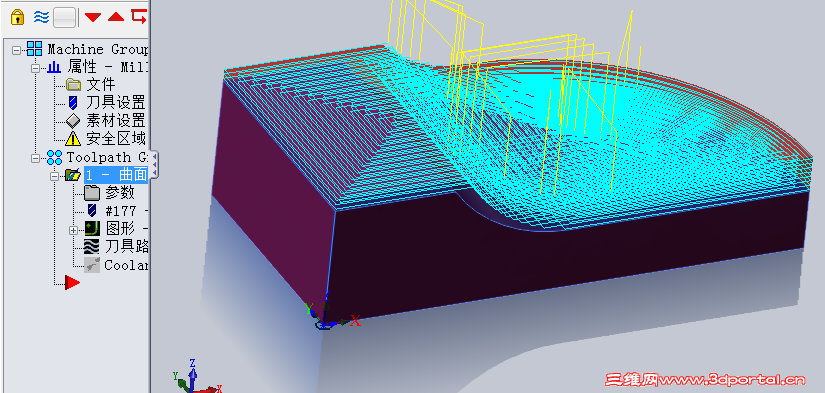The height and width of the screenshot is (393, 825).
Task: Expand the 图形 geometry node
Action: pyautogui.click(x=73, y=230)
